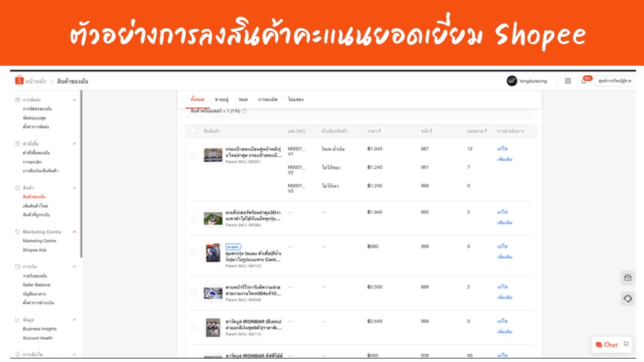Open Seller Balance in sidebar
The width and height of the screenshot is (644, 362).
(36, 285)
